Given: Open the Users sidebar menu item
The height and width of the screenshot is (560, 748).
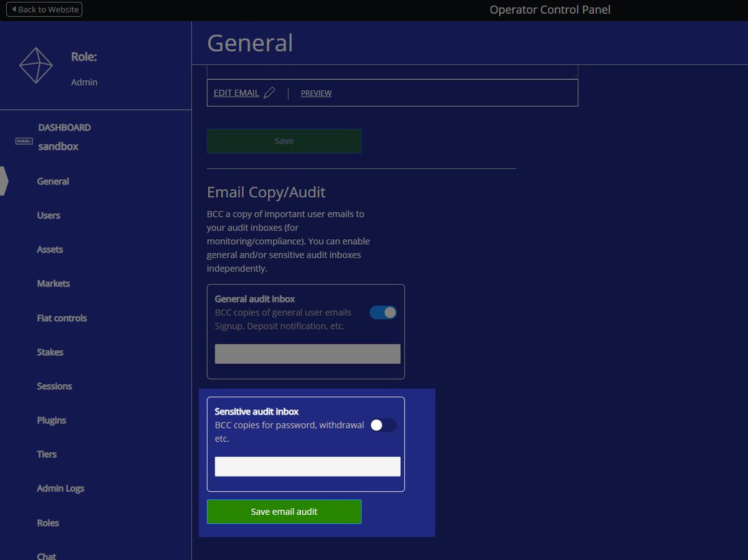Looking at the screenshot, I should 49,216.
